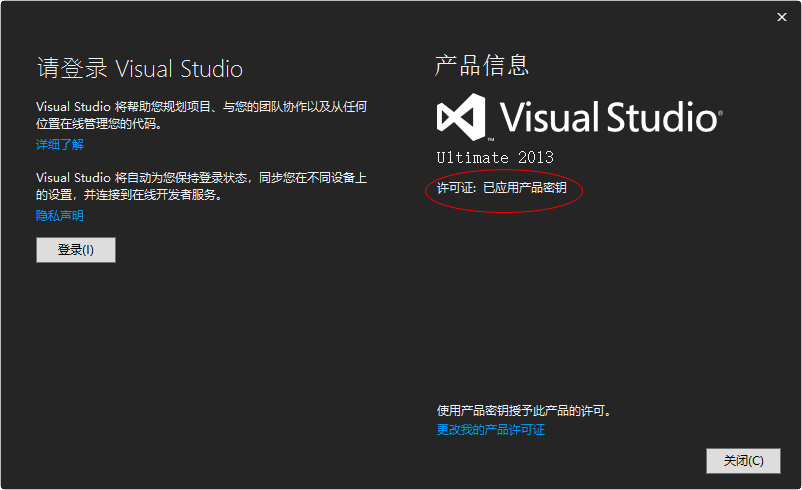Click the empty title bar area at top
The height and width of the screenshot is (490, 802).
[x=400, y=17]
